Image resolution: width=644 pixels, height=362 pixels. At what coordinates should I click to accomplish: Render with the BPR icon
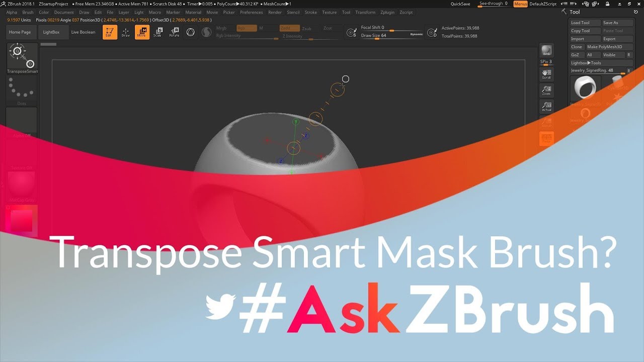pos(546,51)
